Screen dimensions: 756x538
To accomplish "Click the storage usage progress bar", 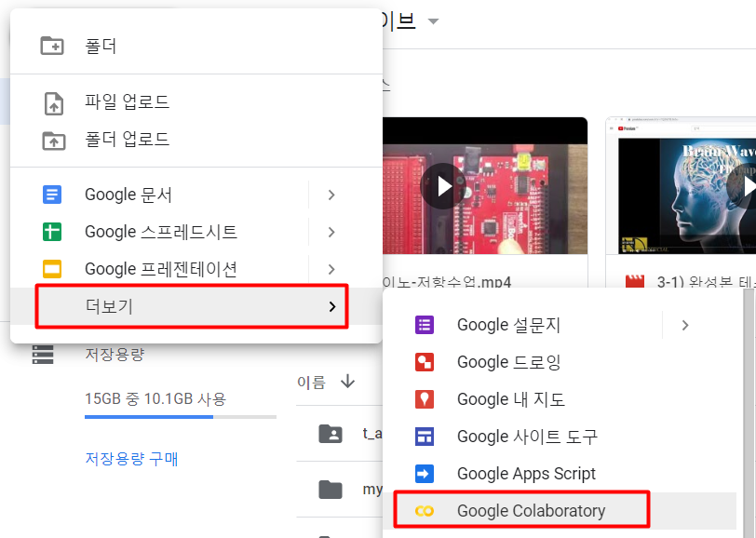I will [x=181, y=416].
